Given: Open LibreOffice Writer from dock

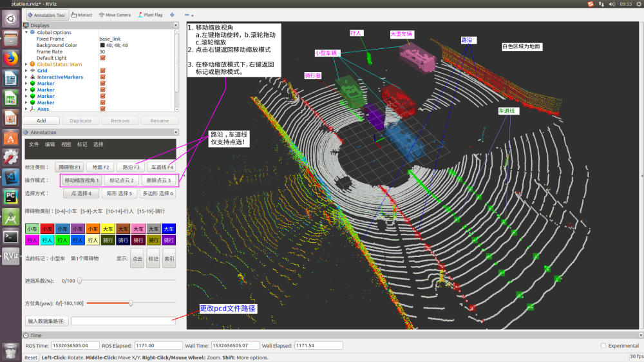Looking at the screenshot, I should [11, 78].
